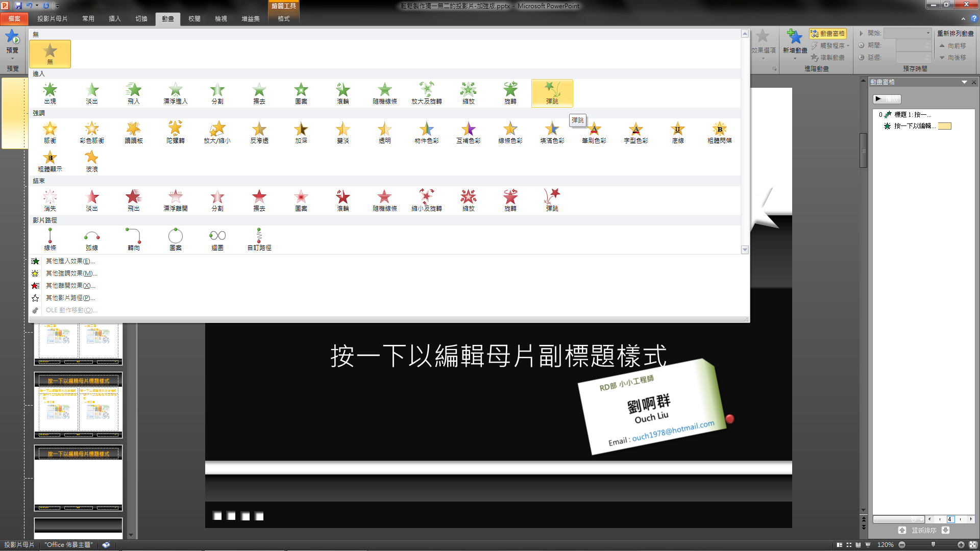Image resolution: width=980 pixels, height=551 pixels.
Task: Choose the green 出現 entrance effect
Action: click(x=50, y=93)
